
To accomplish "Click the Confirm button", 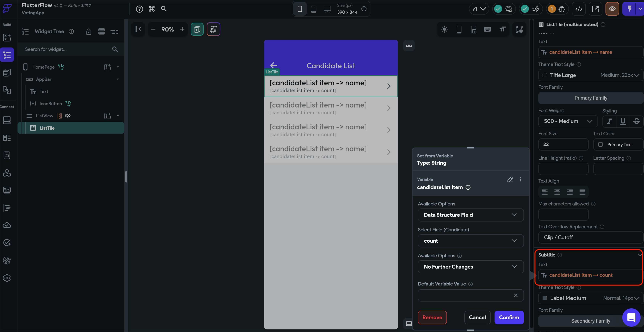I will click(509, 318).
